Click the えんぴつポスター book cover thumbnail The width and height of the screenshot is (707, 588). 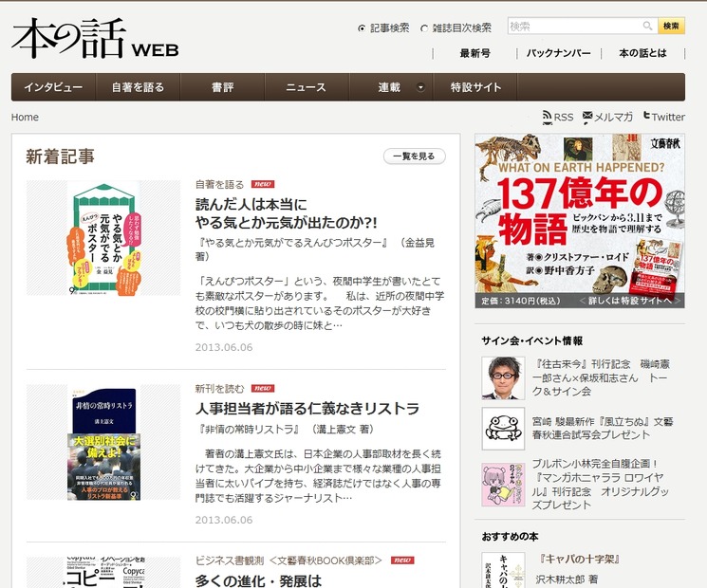pos(103,238)
